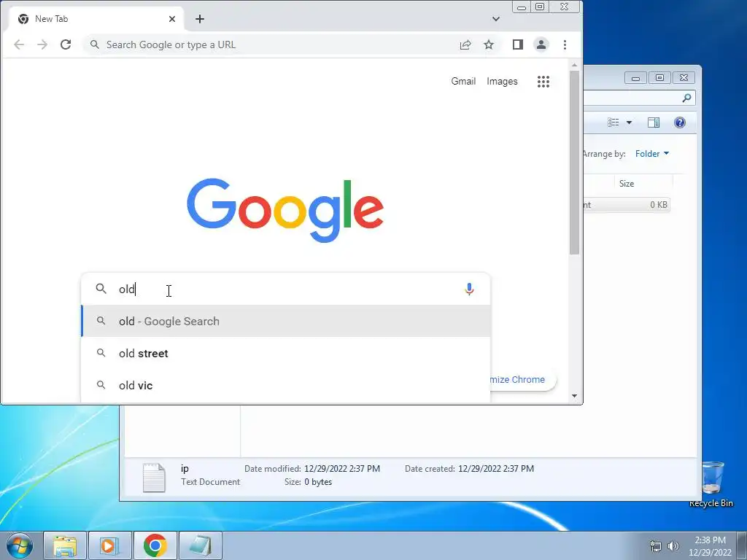Click the Show desktop button at taskbar end
This screenshot has height=560, width=747.
coord(742,545)
